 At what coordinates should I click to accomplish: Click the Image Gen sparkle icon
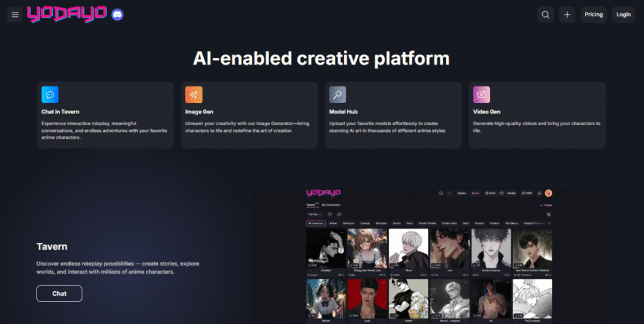click(194, 94)
